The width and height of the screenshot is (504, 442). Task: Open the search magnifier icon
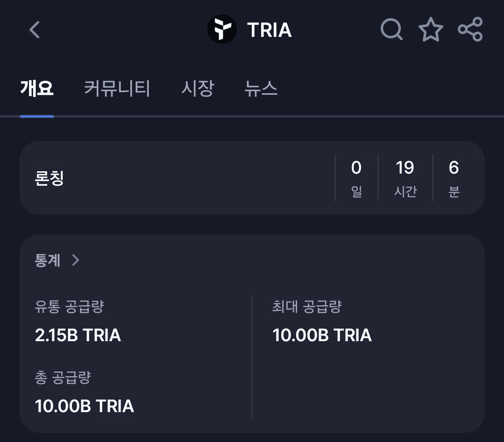(x=391, y=29)
